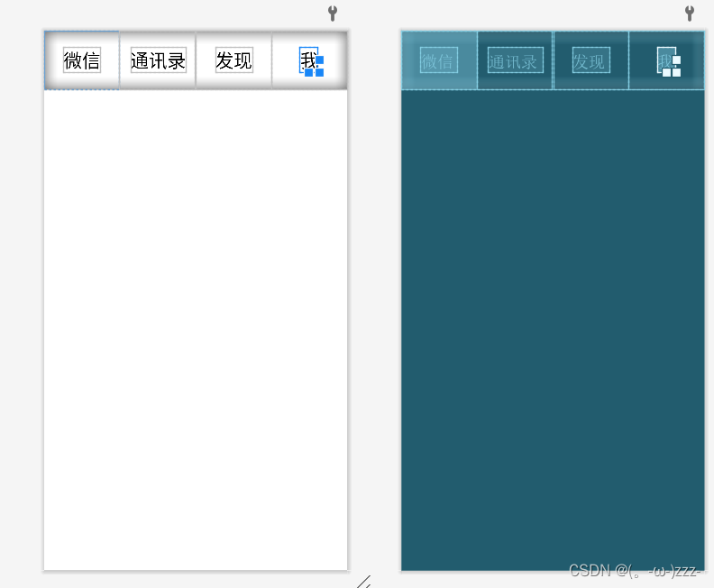Select the 通讯录 label in the blueprint view

(x=516, y=60)
